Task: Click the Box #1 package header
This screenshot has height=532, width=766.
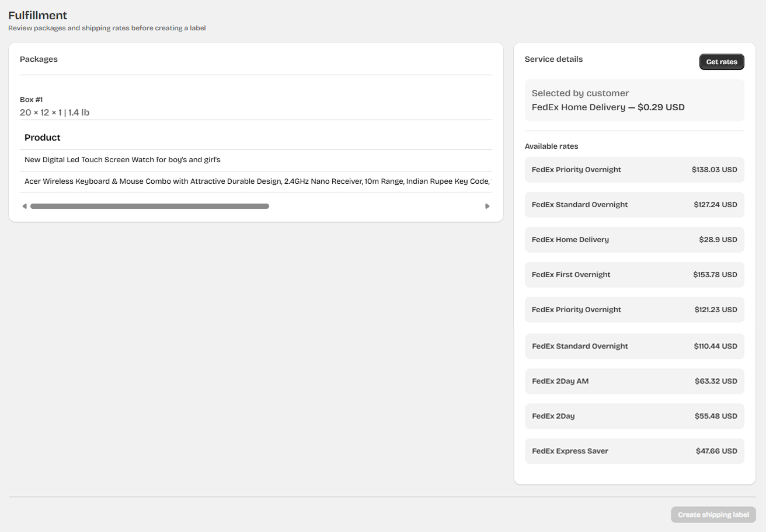Action: coord(31,100)
